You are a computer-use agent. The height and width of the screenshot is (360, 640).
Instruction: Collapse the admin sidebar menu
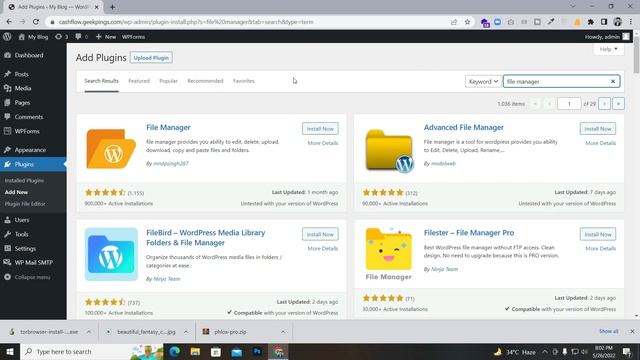pyautogui.click(x=32, y=277)
